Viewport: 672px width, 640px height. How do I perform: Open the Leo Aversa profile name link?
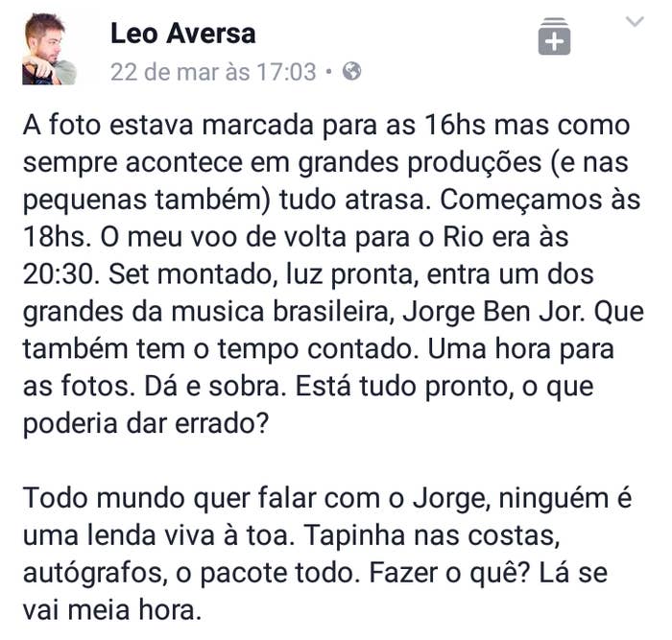[183, 34]
